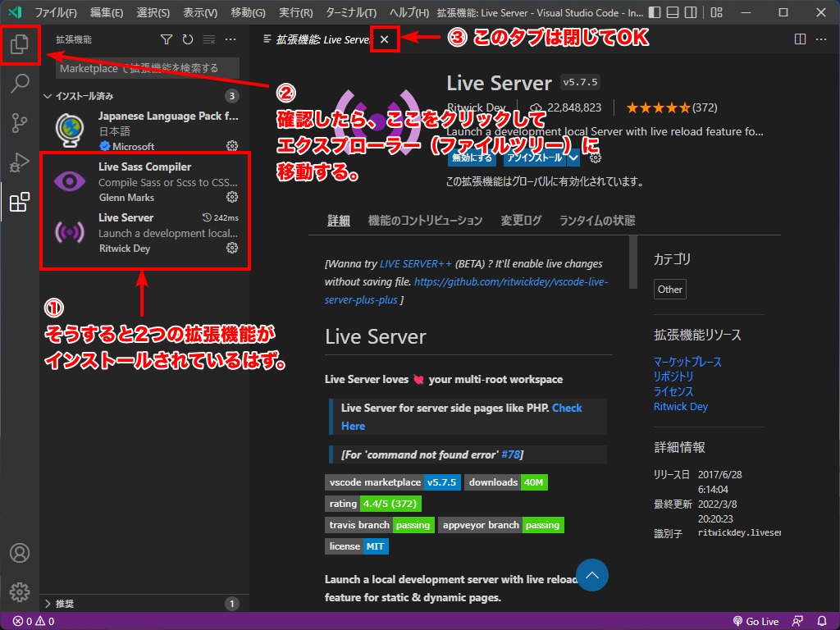The width and height of the screenshot is (840, 630).
Task: Open the feedback icon in status bar
Action: point(797,622)
